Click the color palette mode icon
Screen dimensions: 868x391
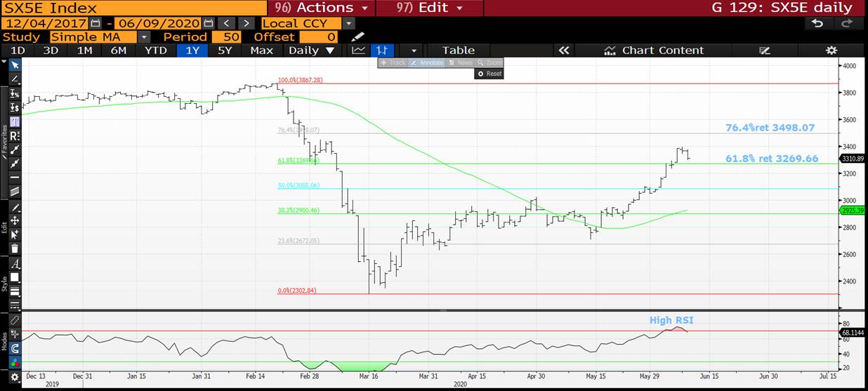[x=15, y=362]
